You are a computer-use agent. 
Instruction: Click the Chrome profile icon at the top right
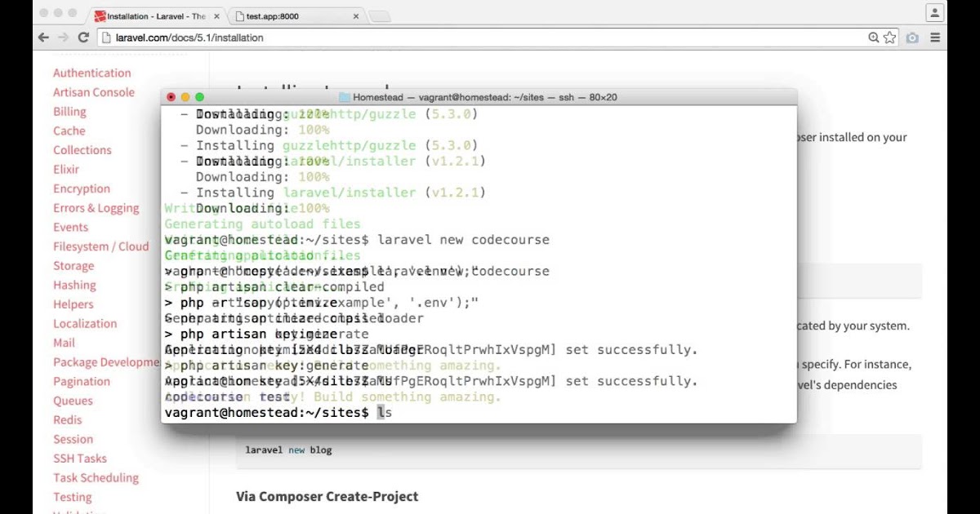935,12
